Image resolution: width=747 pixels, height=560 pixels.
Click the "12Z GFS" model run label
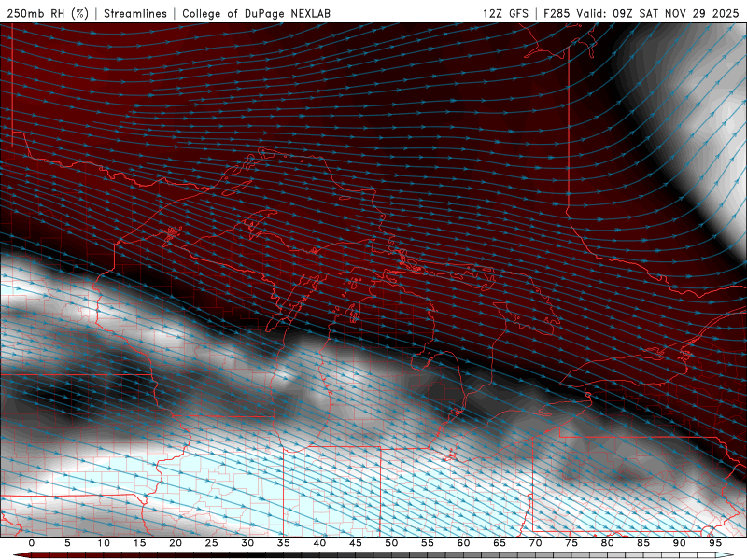point(505,13)
